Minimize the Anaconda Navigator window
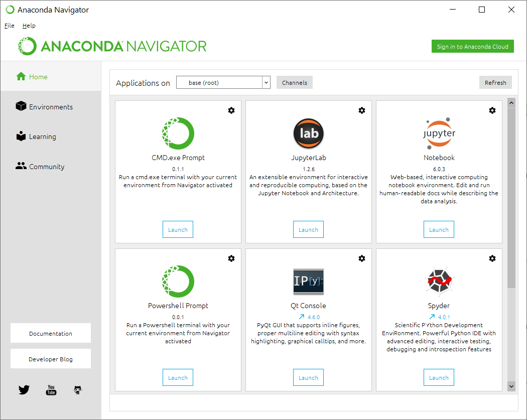Viewport: 527px width, 420px height. (x=453, y=10)
